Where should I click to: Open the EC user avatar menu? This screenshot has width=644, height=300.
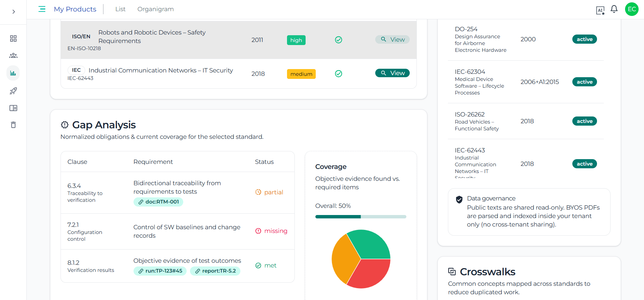tap(631, 9)
